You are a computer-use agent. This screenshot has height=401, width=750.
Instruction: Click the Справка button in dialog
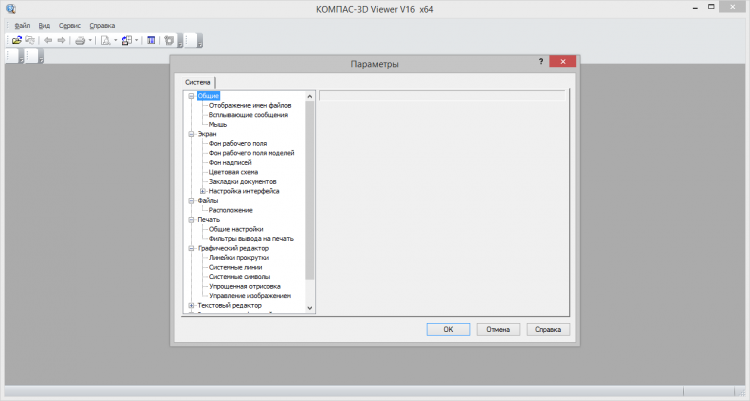tap(548, 329)
